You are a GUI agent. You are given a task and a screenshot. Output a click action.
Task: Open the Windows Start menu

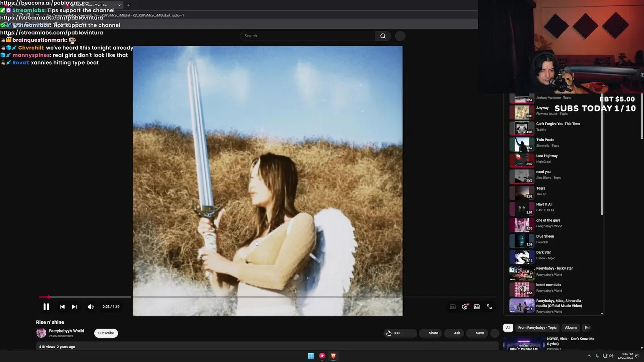coord(311,356)
